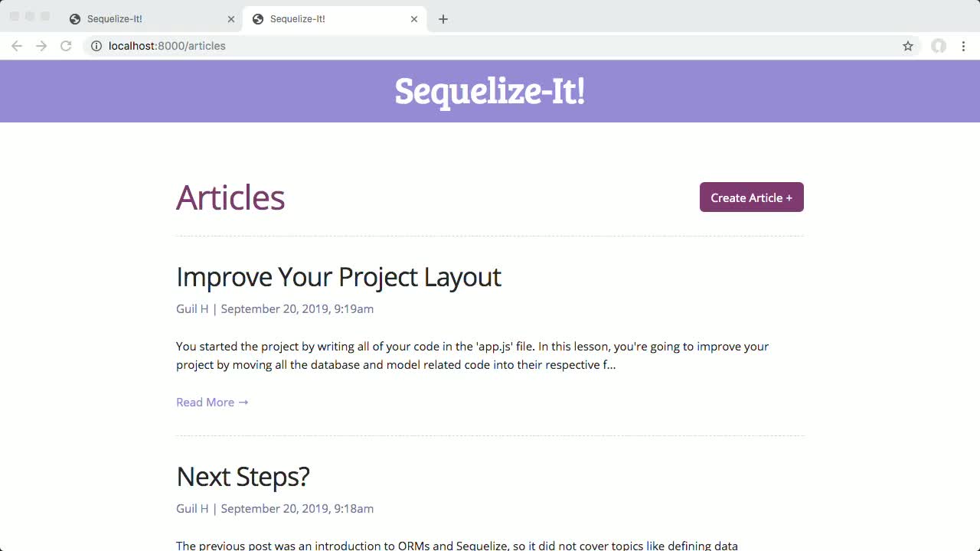Close the first Sequelize-It! tab
Image resolution: width=980 pixels, height=551 pixels.
[x=230, y=18]
